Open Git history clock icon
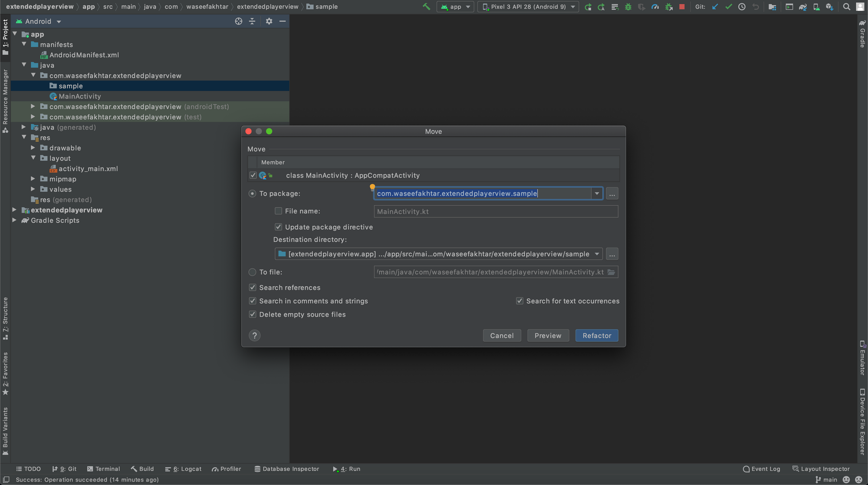 742,7
